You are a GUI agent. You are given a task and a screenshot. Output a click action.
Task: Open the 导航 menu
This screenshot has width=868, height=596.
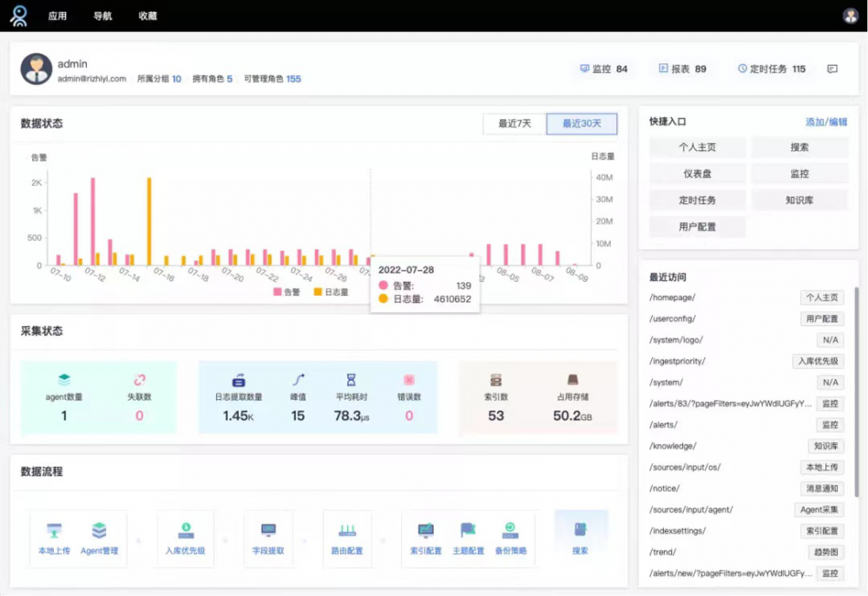(102, 16)
